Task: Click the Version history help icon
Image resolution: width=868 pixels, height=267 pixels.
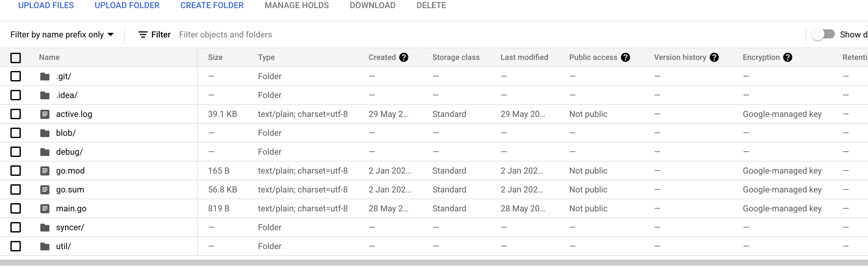Action: click(714, 57)
